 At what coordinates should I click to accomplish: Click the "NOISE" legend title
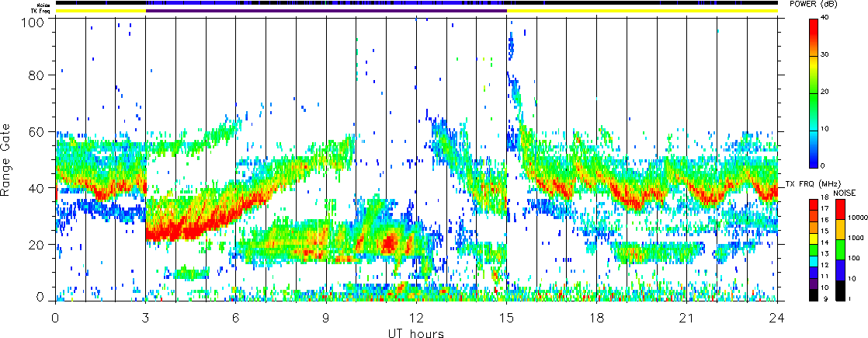tap(845, 192)
